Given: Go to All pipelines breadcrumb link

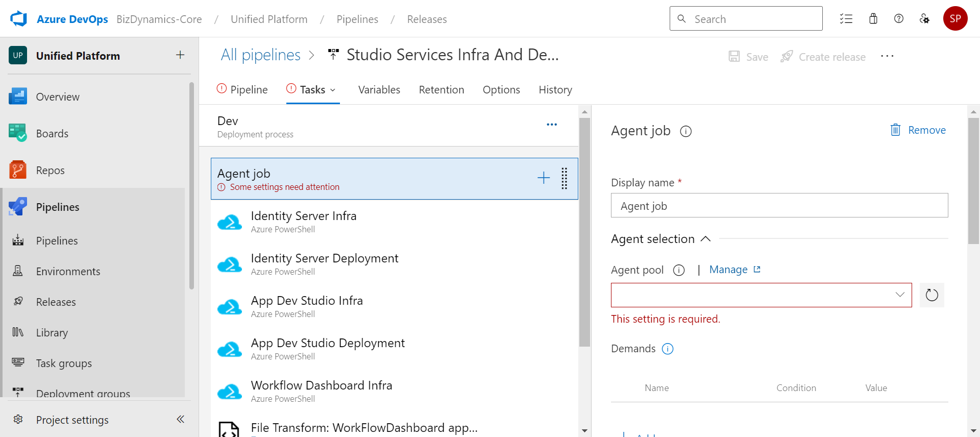Looking at the screenshot, I should click(x=261, y=55).
